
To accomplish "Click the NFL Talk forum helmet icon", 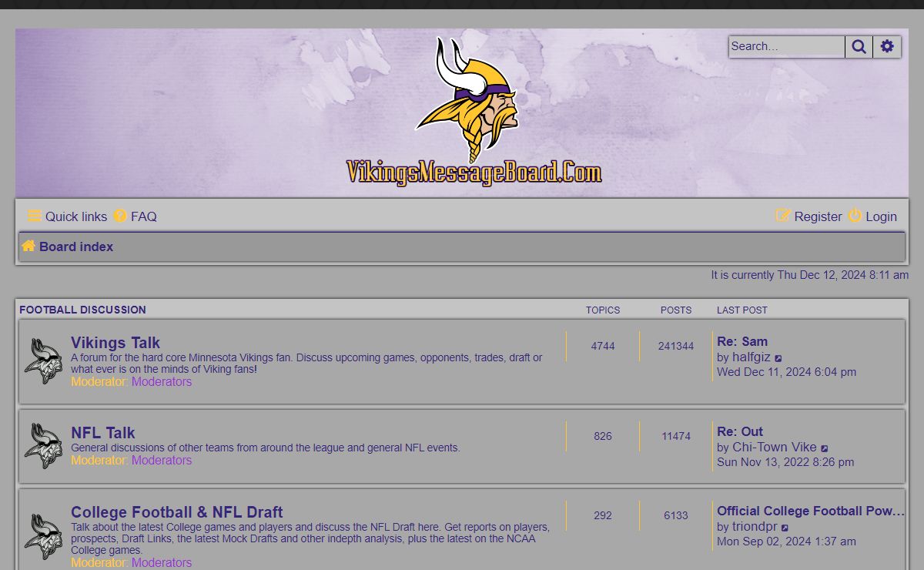I will 43,446.
